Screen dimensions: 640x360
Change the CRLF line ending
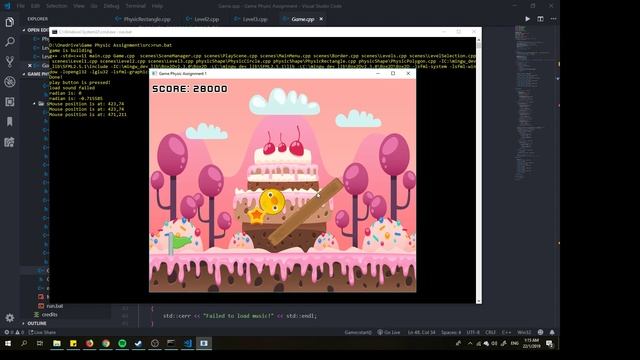click(x=491, y=332)
